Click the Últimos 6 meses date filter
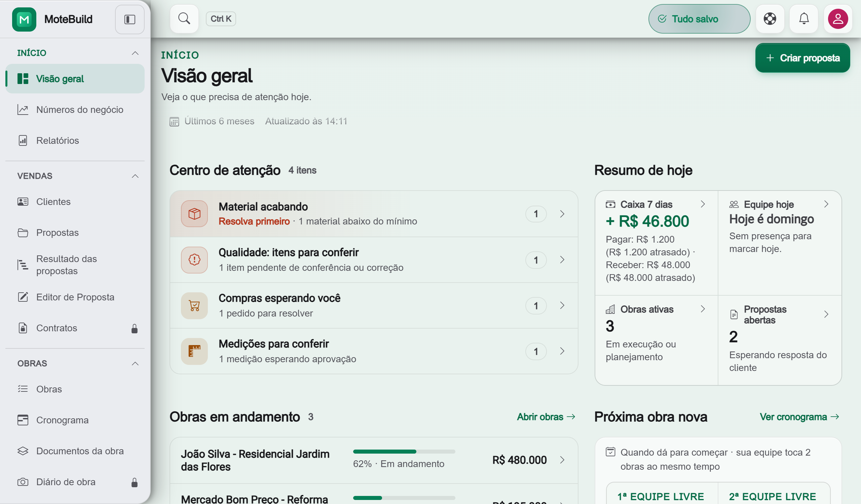The width and height of the screenshot is (861, 504). pos(212,121)
